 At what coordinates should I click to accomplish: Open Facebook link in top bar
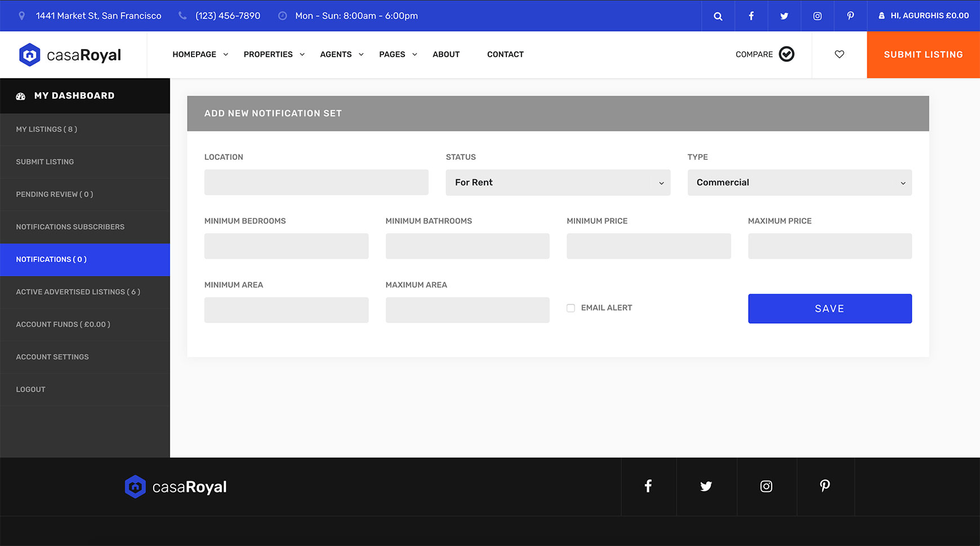pyautogui.click(x=751, y=16)
